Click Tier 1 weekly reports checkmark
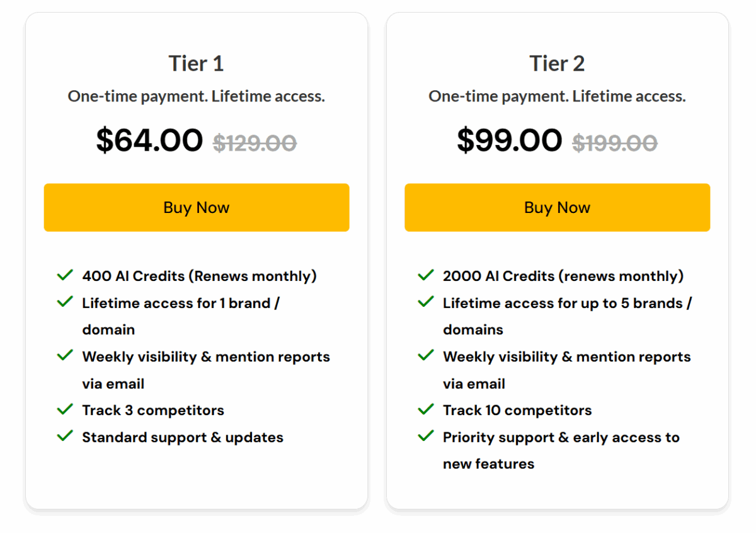This screenshot has width=756, height=533. (x=65, y=356)
